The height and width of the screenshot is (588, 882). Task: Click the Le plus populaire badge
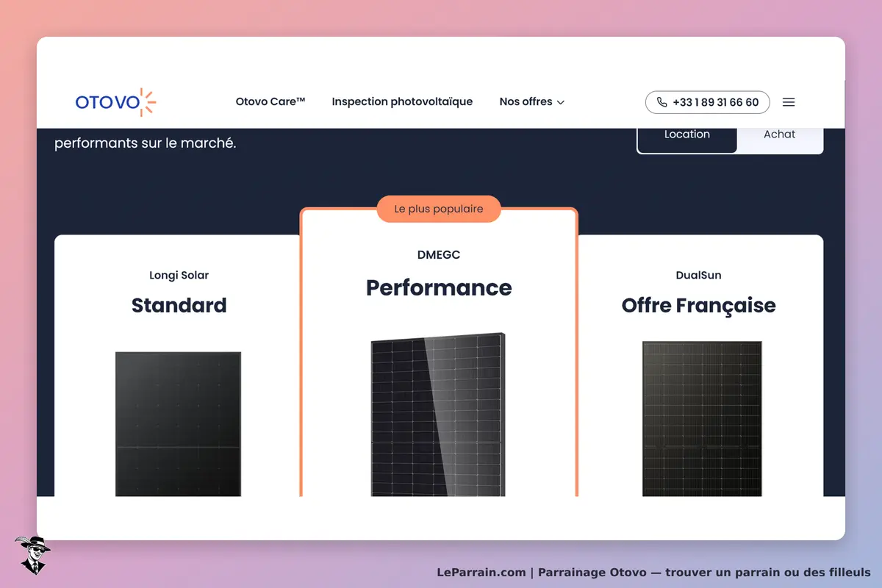[x=439, y=209]
